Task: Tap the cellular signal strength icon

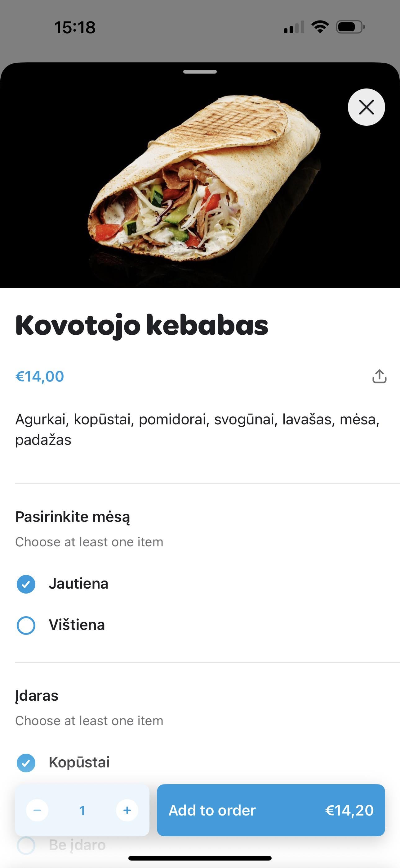Action: [x=294, y=27]
